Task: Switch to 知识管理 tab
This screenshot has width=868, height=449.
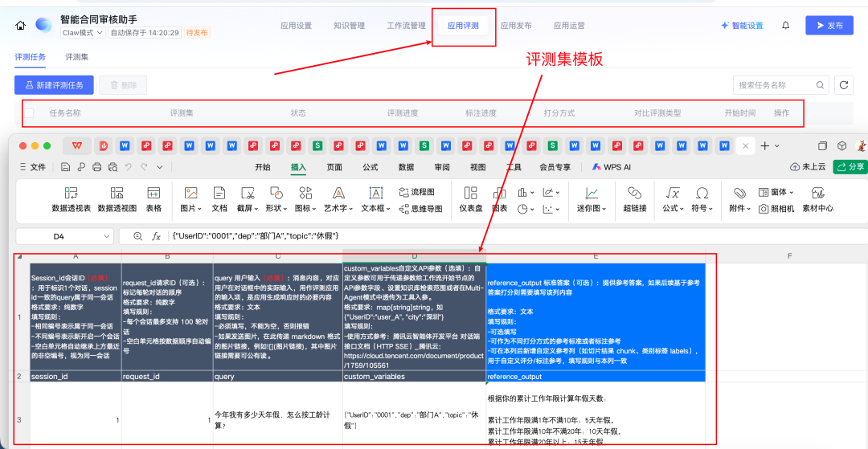Action: click(349, 26)
